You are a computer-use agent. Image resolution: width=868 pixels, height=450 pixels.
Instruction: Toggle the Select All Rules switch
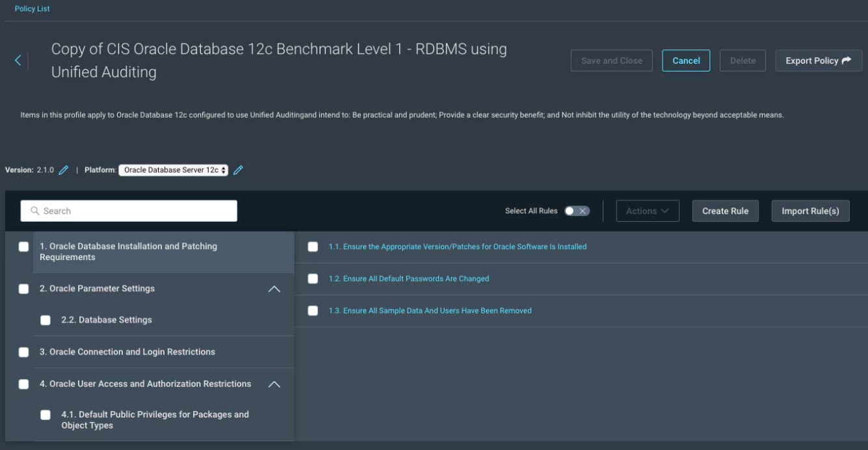tap(577, 211)
